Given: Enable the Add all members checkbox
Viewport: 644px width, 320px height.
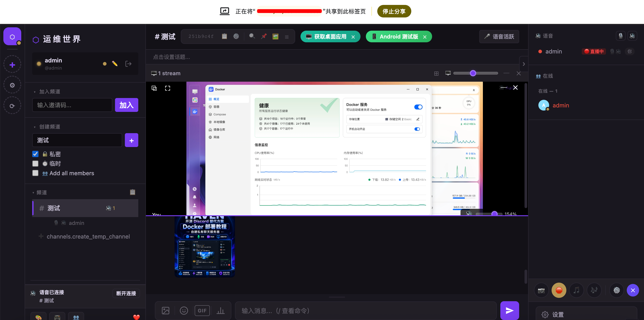Looking at the screenshot, I should (x=35, y=173).
